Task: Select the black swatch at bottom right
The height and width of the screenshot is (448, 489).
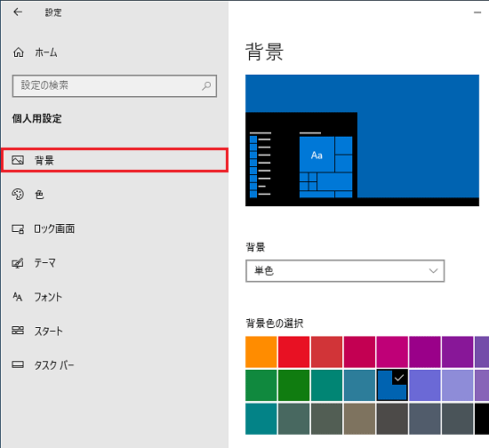Action: (482, 419)
